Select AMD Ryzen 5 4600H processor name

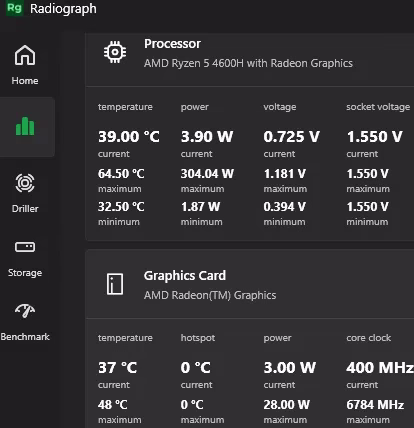click(x=248, y=63)
